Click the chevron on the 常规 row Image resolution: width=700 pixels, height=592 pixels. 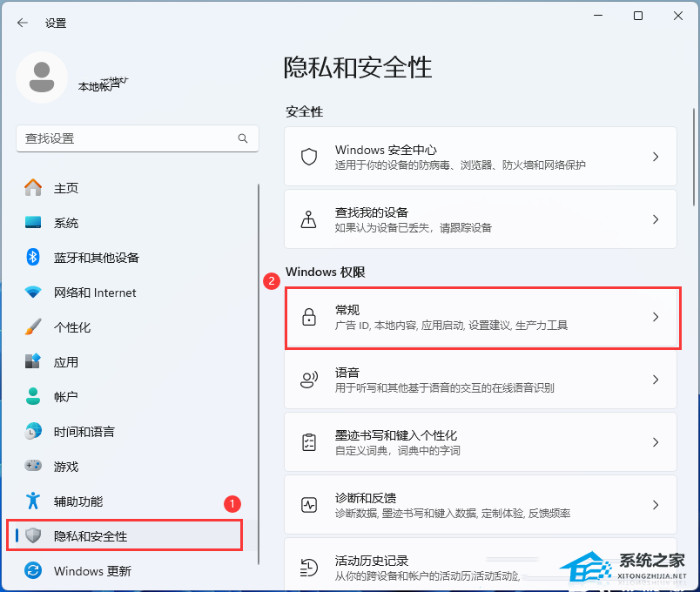click(x=656, y=317)
